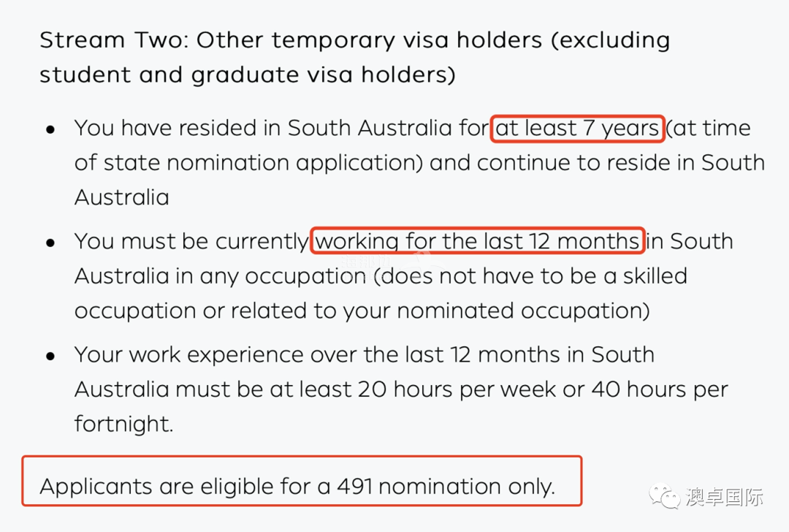Click the words 'student and graduate visa holders)'
789x532 pixels.
(248, 75)
